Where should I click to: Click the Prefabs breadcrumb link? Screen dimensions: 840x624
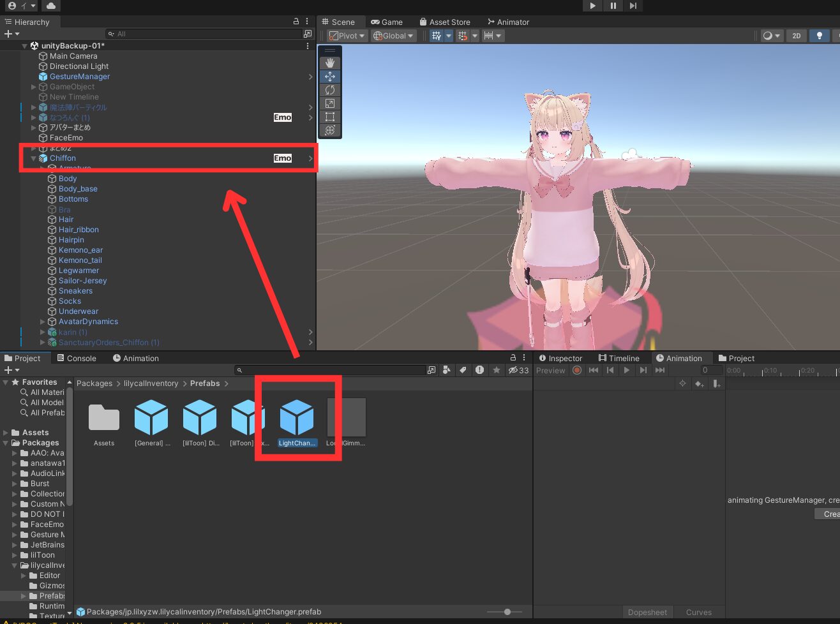[206, 383]
